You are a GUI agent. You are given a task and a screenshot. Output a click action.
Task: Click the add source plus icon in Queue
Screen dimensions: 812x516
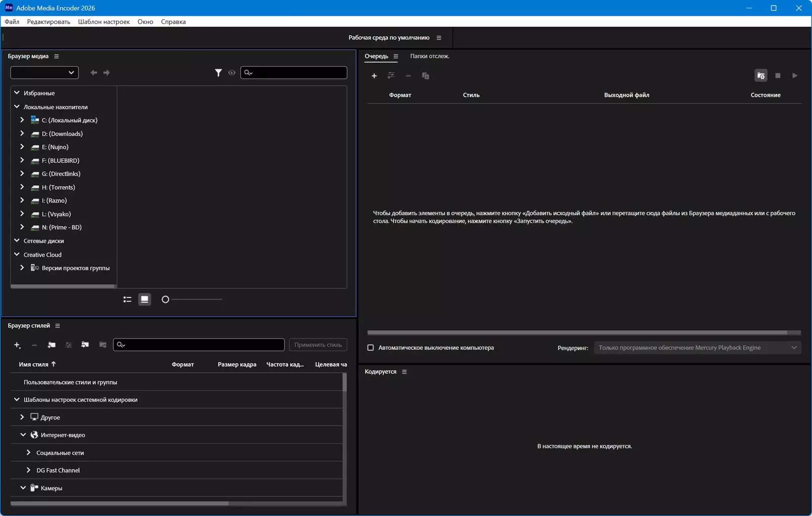[374, 76]
